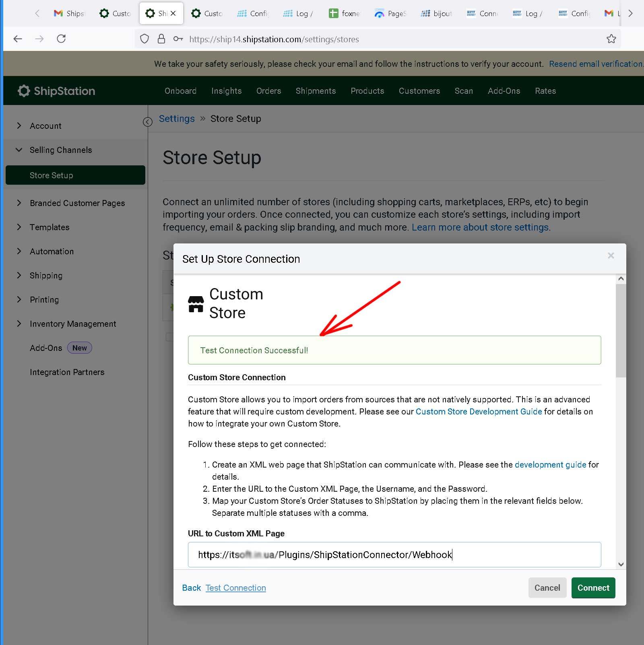Bookmark the page with the star icon

611,39
